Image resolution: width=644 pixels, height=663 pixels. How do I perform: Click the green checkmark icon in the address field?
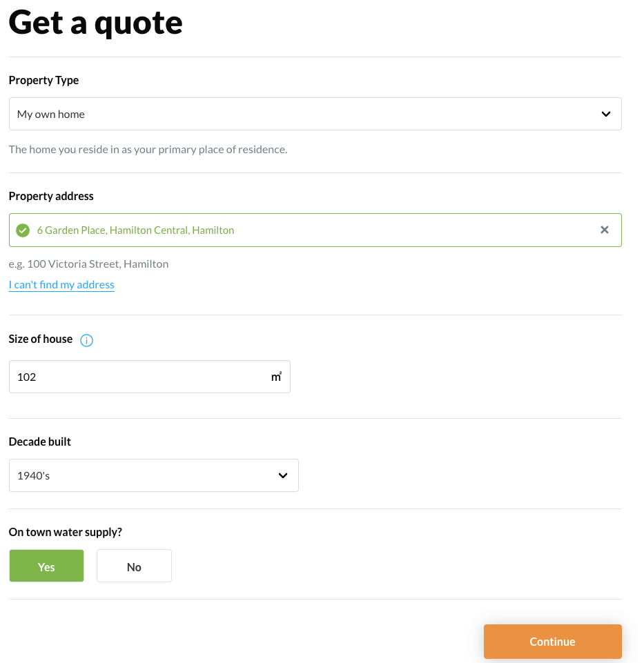pyautogui.click(x=23, y=230)
